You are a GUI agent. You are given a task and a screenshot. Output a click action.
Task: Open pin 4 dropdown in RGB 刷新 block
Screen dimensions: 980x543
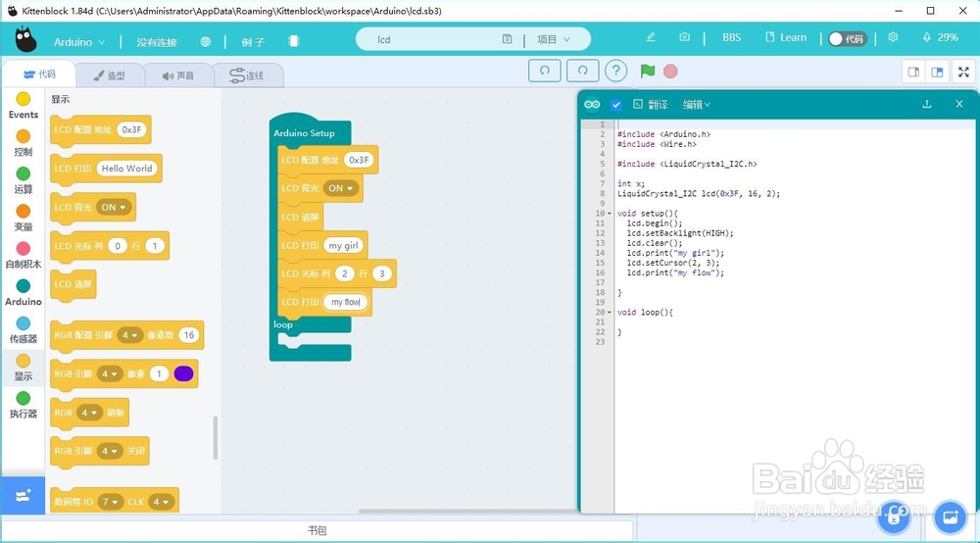pos(89,413)
